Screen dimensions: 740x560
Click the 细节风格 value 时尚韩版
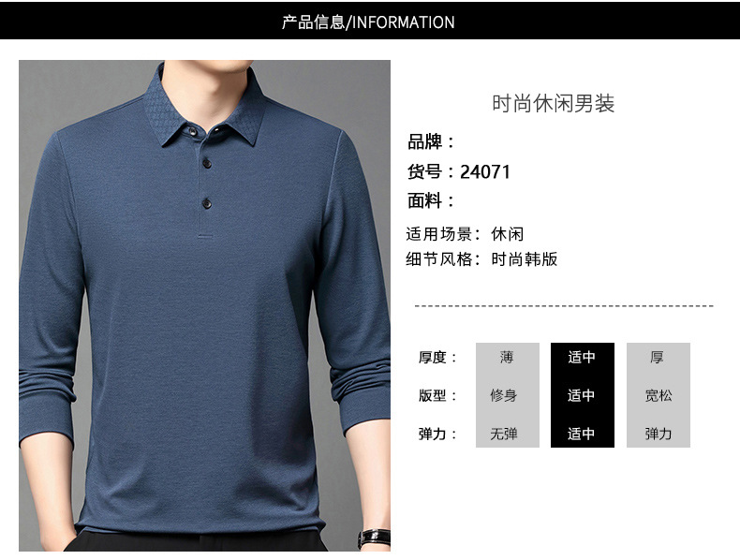coord(525,259)
